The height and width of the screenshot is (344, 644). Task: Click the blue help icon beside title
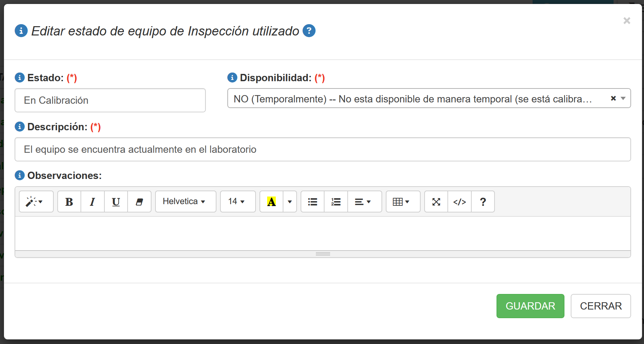click(x=309, y=31)
